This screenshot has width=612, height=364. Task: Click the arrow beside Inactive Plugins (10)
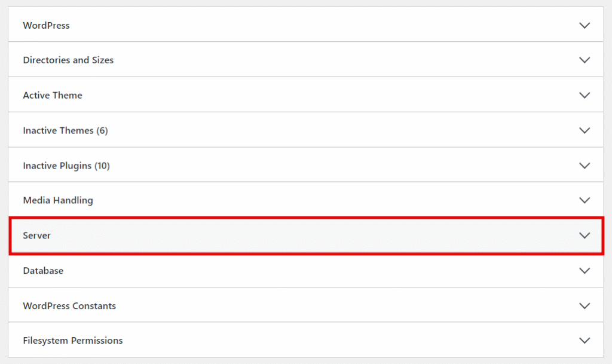pos(585,166)
